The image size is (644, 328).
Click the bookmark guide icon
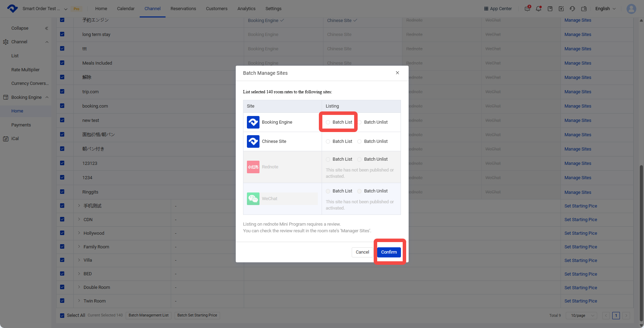[x=550, y=9]
